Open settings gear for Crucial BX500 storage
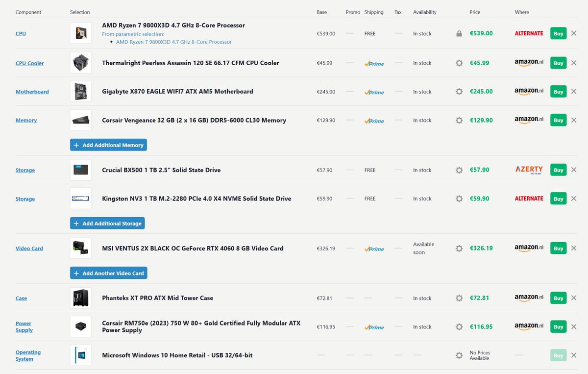Viewport: 588px width, 374px height. (x=459, y=170)
